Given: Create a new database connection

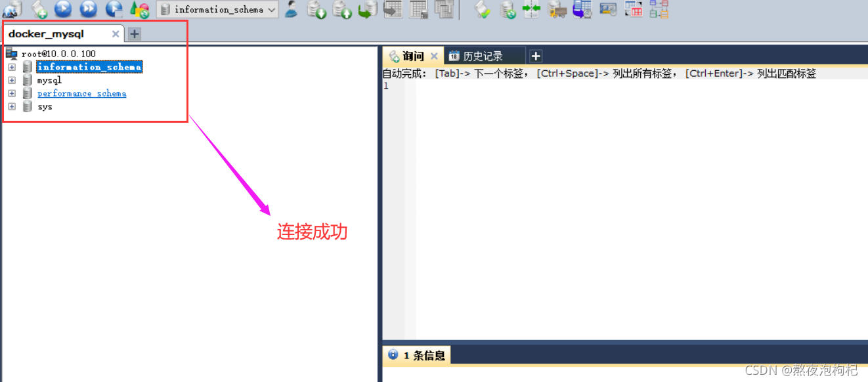Looking at the screenshot, I should pyautogui.click(x=12, y=9).
